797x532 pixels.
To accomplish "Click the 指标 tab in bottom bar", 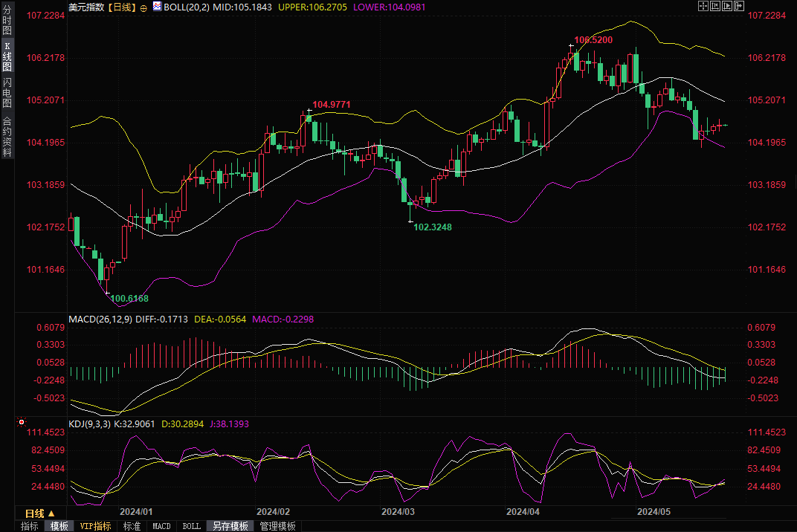I will pos(30,526).
